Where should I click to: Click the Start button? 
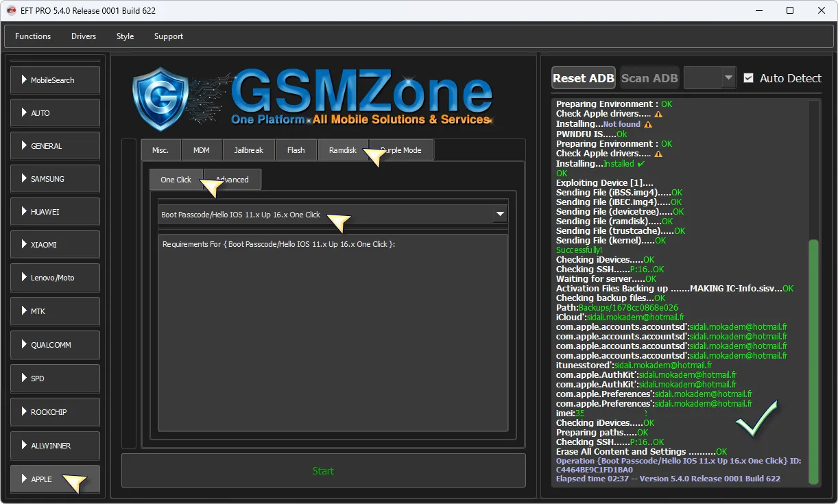click(x=323, y=470)
